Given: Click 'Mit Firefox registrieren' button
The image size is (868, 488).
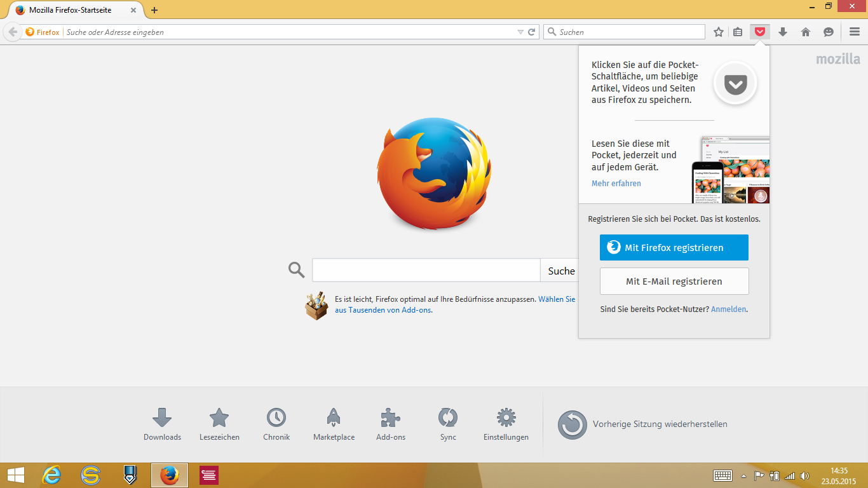Looking at the screenshot, I should pos(674,248).
